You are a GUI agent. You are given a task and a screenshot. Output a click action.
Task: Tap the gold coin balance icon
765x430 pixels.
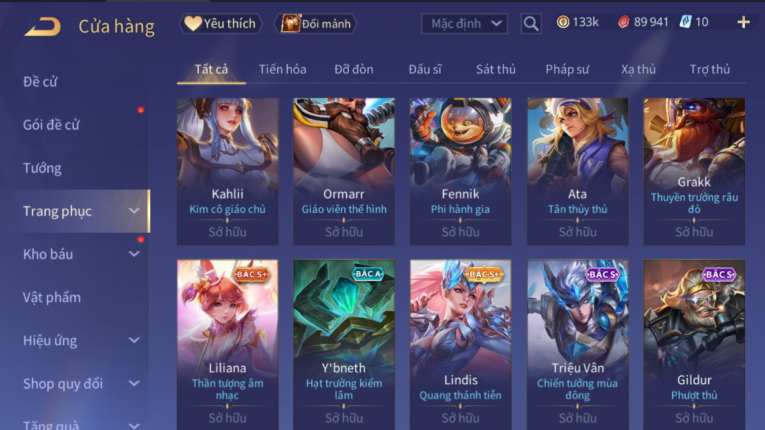(x=563, y=22)
